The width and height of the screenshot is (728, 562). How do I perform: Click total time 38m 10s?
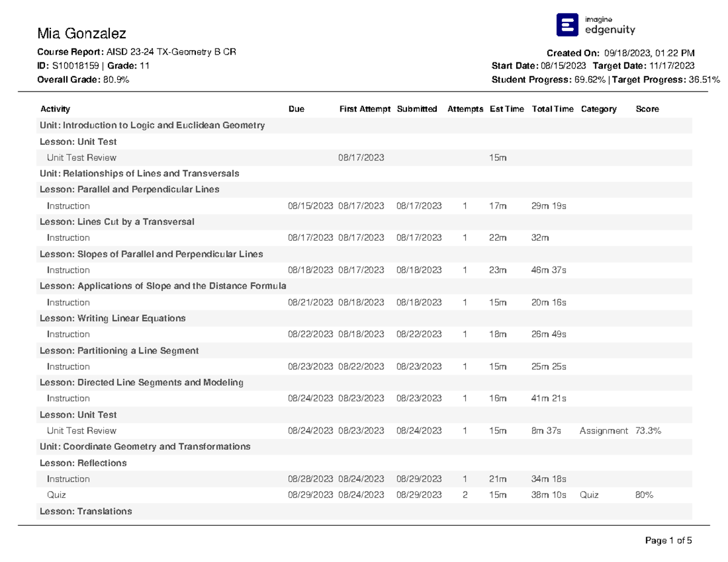pos(549,495)
